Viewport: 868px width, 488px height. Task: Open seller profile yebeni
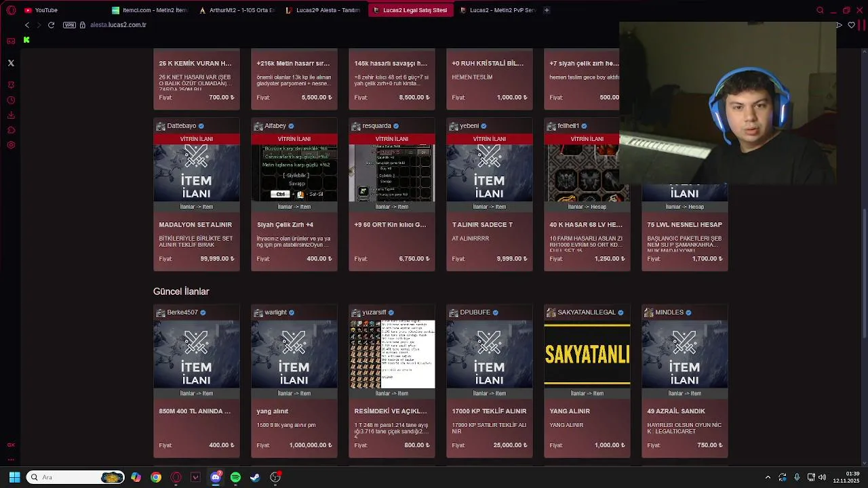469,126
